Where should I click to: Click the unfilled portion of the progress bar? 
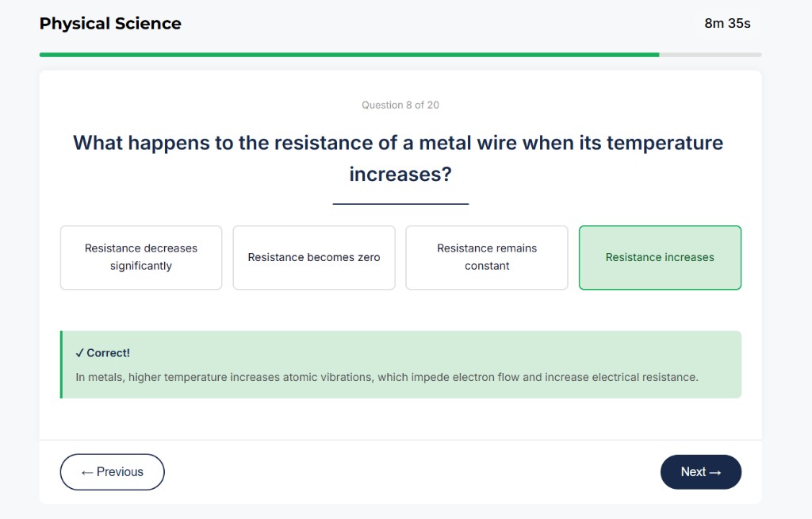(x=710, y=54)
